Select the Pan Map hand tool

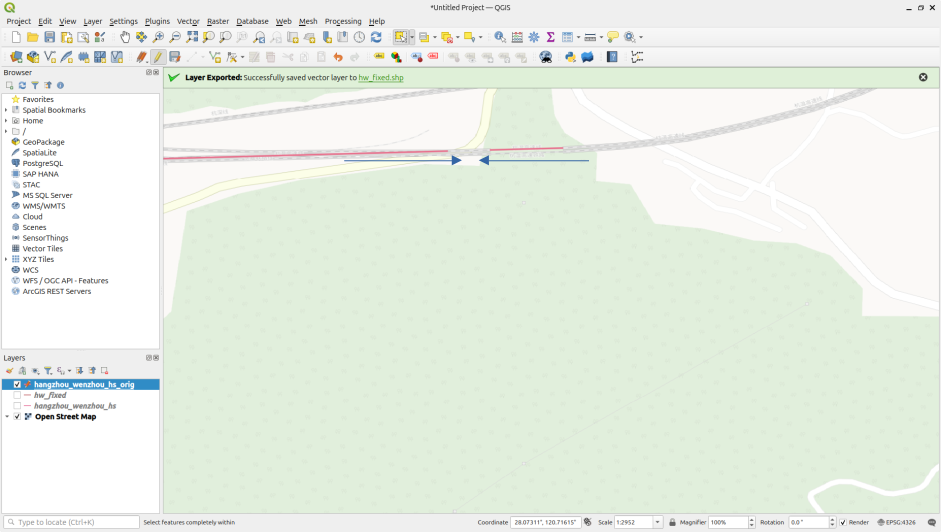[125, 37]
